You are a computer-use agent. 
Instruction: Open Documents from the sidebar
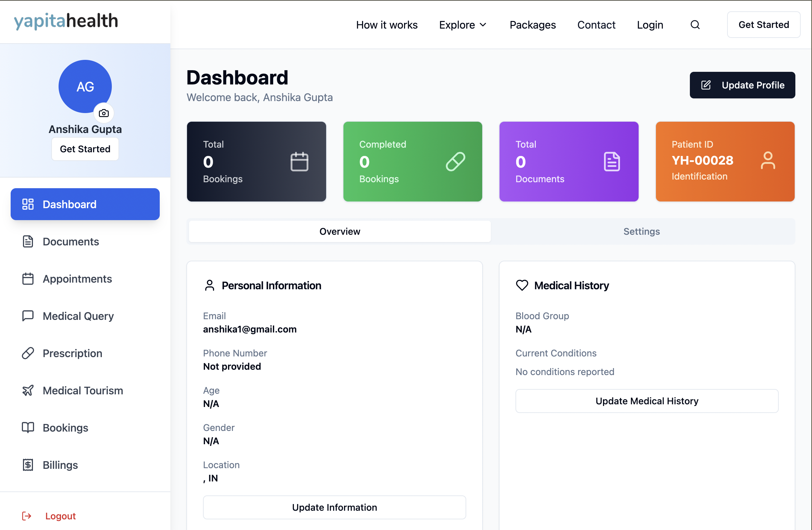(85, 241)
